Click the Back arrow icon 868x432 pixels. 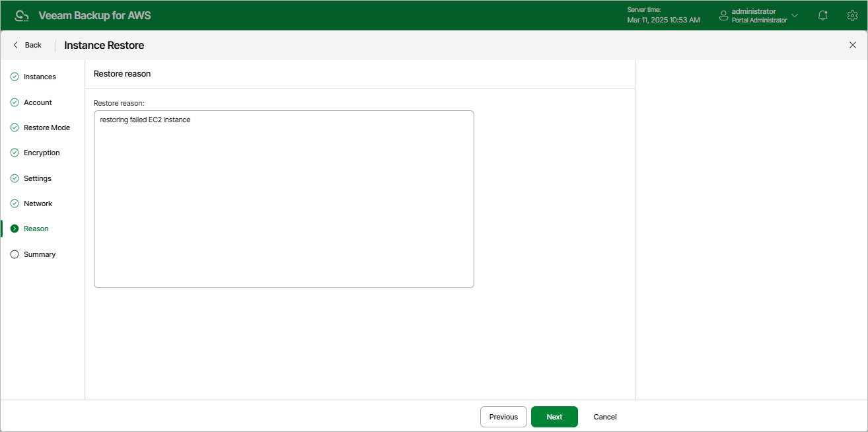(x=16, y=45)
